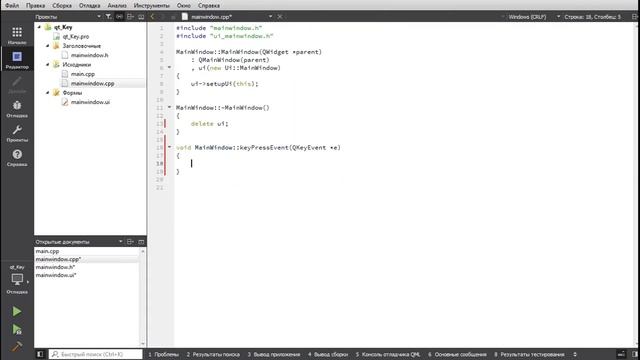The width and height of the screenshot is (640, 360).
Task: Show 6 Основные сообщения pane
Action: [457, 354]
